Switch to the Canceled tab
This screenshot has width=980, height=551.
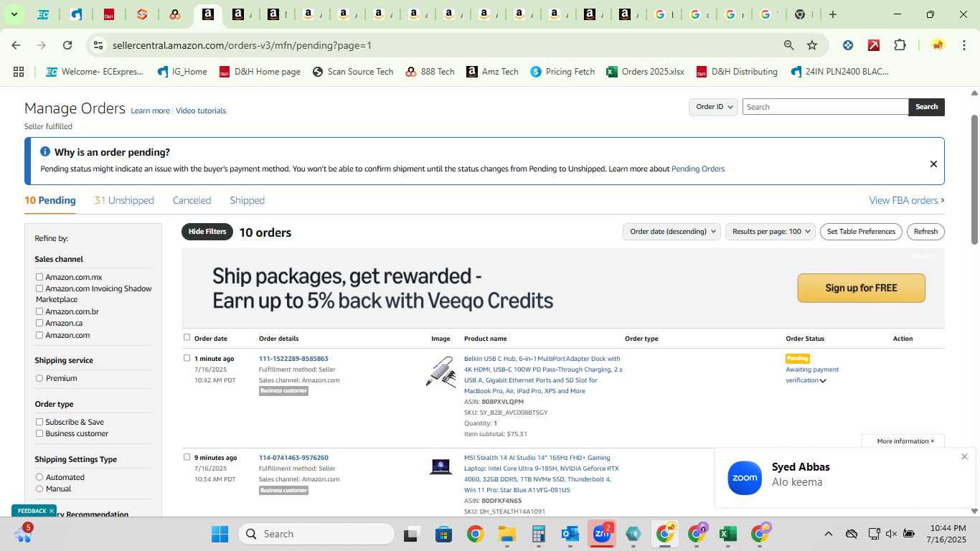(192, 200)
